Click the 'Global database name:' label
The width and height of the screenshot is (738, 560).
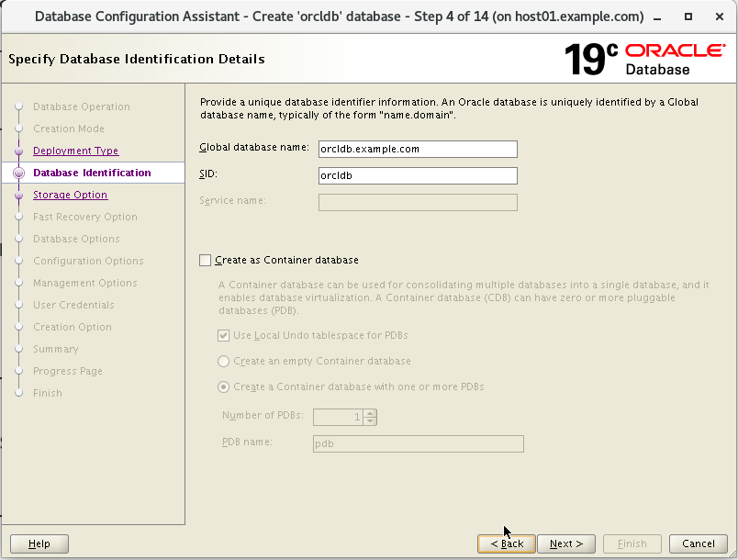click(254, 147)
